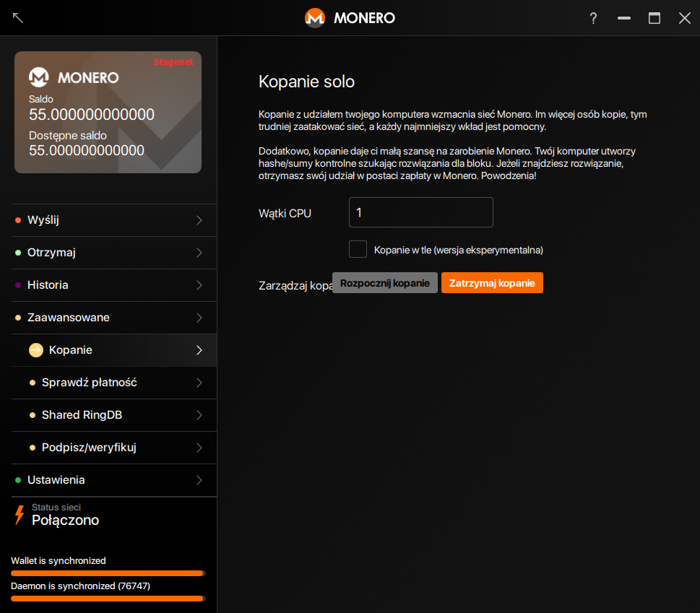
Task: Click 'Daemon is synchronized (76747)' text
Action: [x=80, y=586]
